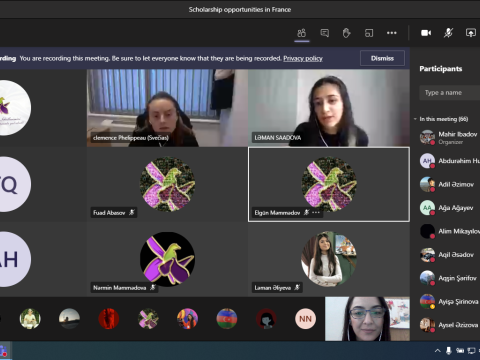This screenshot has height=360, width=480.
Task: Unmute the crossed-out microphone
Action: click(x=448, y=33)
